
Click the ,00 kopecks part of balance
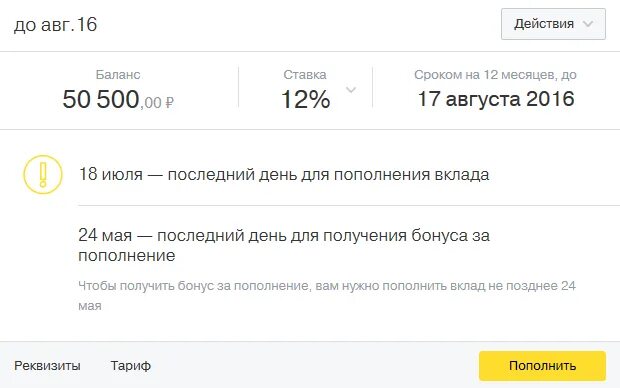click(151, 103)
